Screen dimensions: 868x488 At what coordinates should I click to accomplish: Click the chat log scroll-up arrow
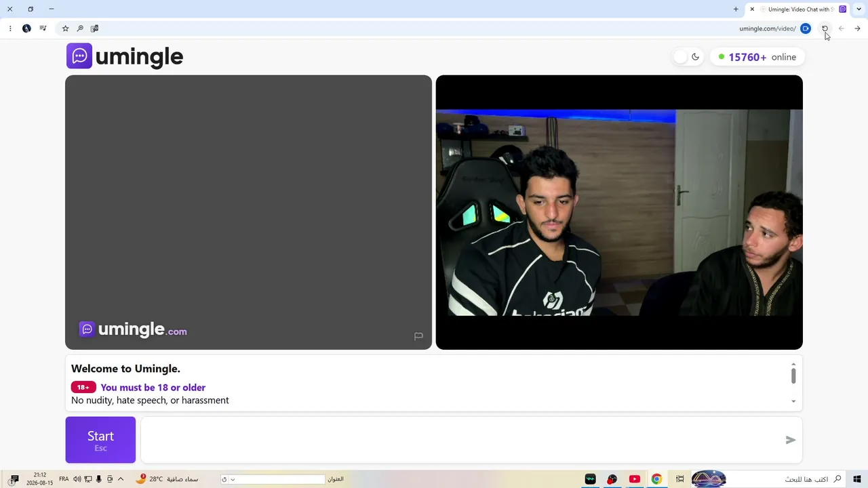[793, 364]
